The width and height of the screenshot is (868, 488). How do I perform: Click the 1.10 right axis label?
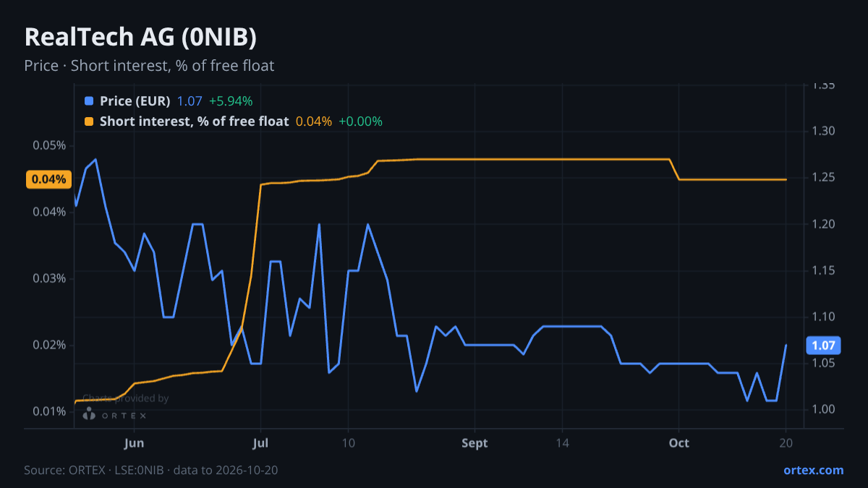(823, 317)
